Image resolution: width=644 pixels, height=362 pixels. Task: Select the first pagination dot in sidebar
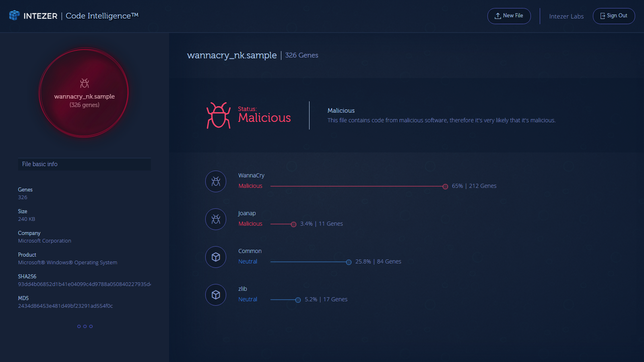pyautogui.click(x=79, y=326)
